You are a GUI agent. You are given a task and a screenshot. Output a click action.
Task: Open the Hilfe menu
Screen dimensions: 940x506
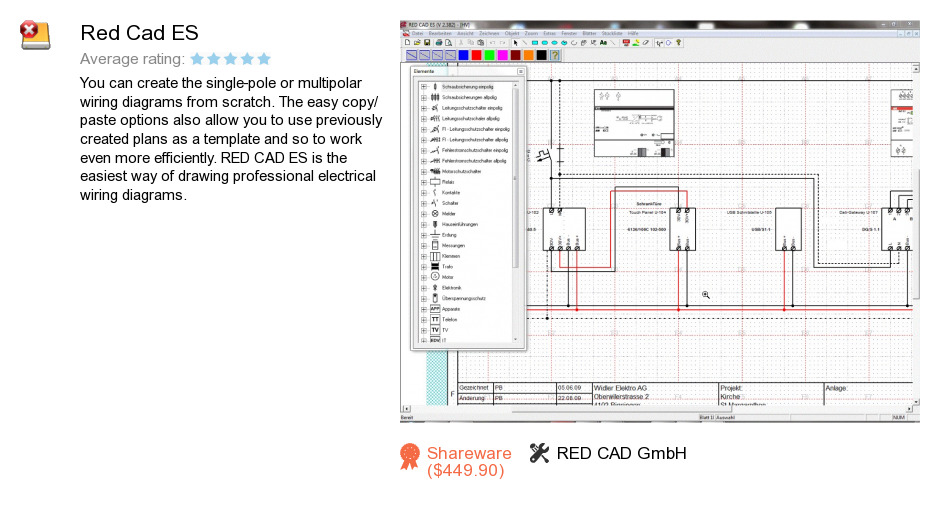pyautogui.click(x=633, y=34)
